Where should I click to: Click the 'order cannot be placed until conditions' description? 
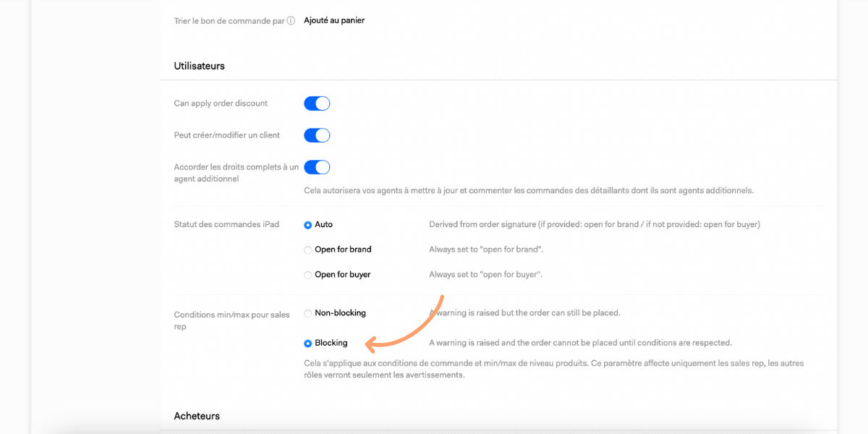[x=581, y=343]
